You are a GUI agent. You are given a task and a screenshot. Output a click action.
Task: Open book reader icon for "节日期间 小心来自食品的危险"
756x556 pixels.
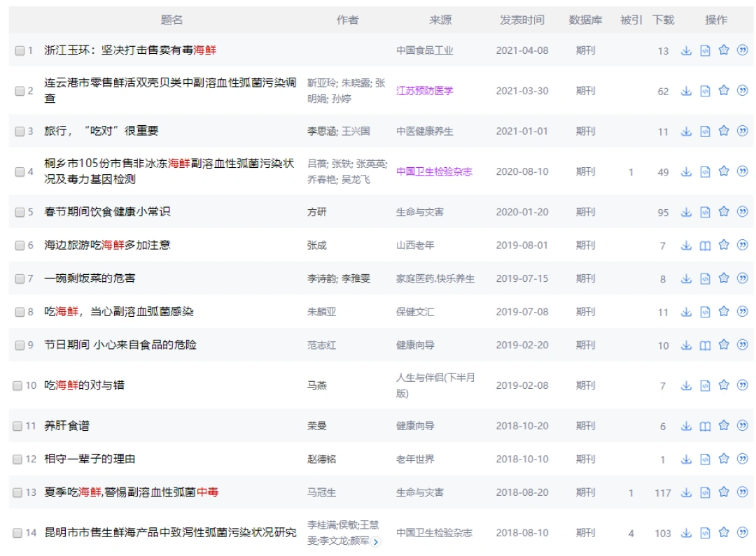pos(704,345)
